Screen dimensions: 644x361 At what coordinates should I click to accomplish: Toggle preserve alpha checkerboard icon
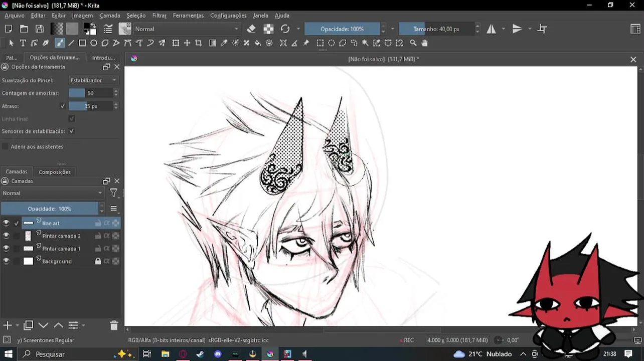point(268,29)
